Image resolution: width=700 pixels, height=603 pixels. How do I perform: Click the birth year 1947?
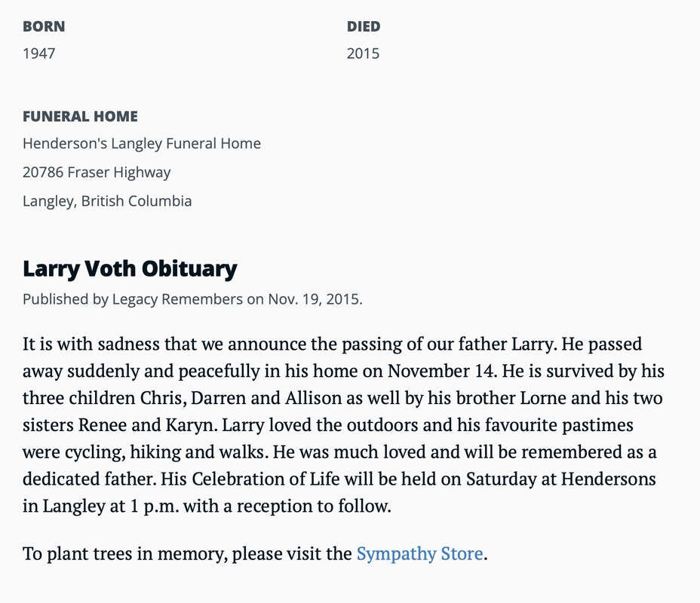click(38, 54)
